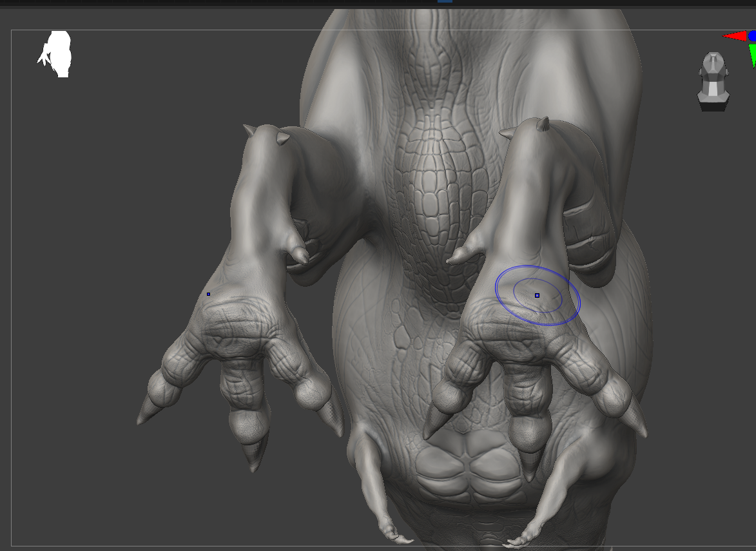Click the symmetry cursor dot on left hand
Screen dimensions: 756x551
pyautogui.click(x=208, y=294)
